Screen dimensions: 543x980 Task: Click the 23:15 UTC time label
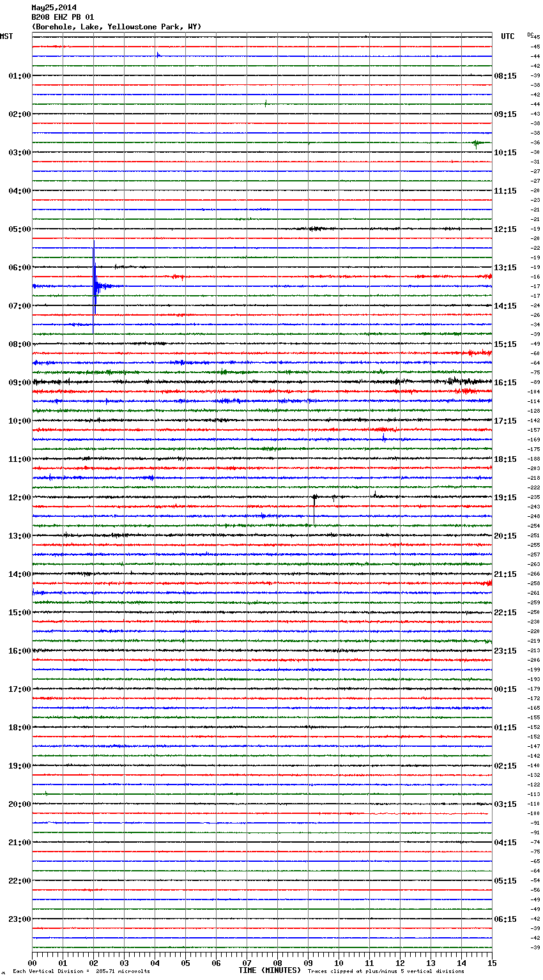click(x=505, y=651)
